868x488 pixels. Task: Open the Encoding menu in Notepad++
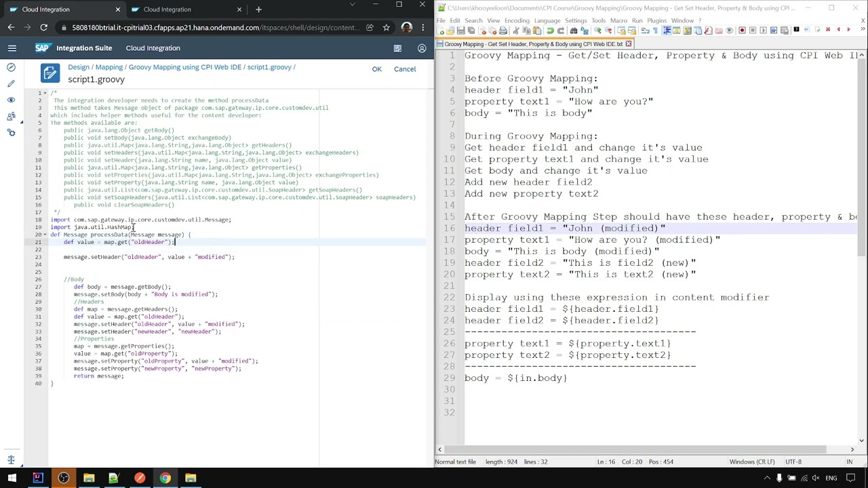point(517,20)
